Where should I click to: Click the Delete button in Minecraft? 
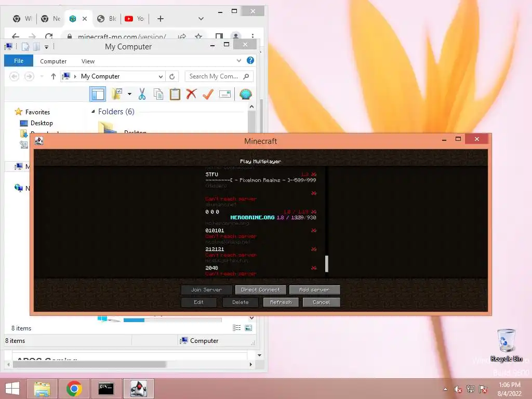point(241,302)
